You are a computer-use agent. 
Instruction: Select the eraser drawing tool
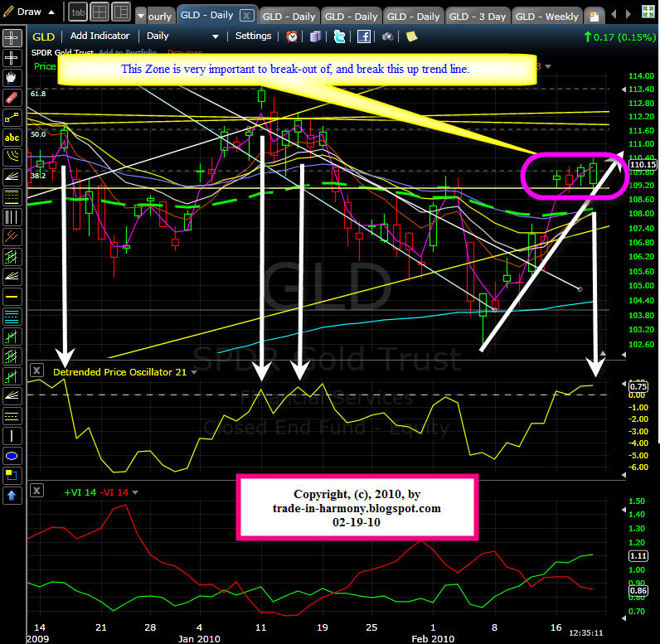click(12, 98)
